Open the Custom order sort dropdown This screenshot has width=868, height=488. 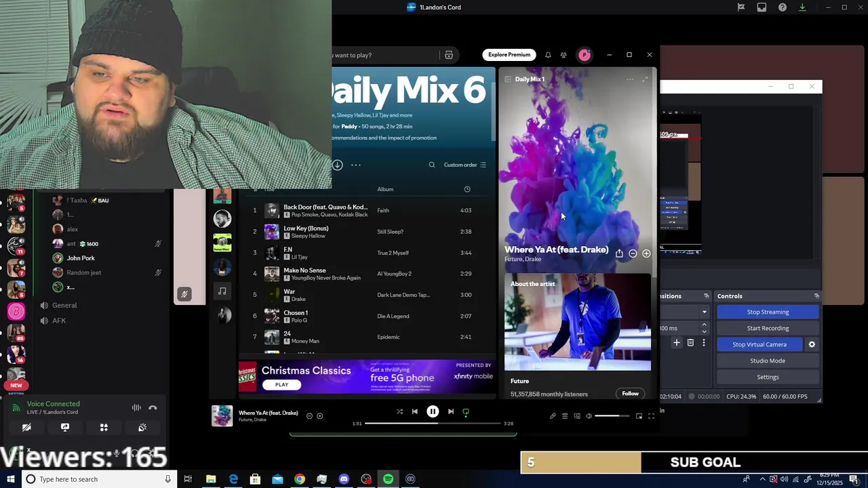click(x=465, y=165)
